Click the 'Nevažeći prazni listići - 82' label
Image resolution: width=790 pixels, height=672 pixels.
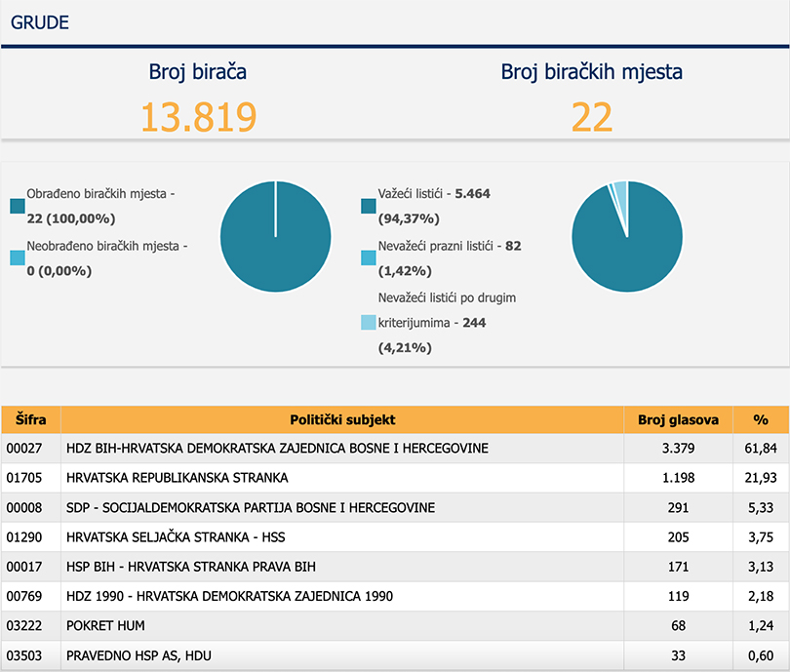coord(450,246)
